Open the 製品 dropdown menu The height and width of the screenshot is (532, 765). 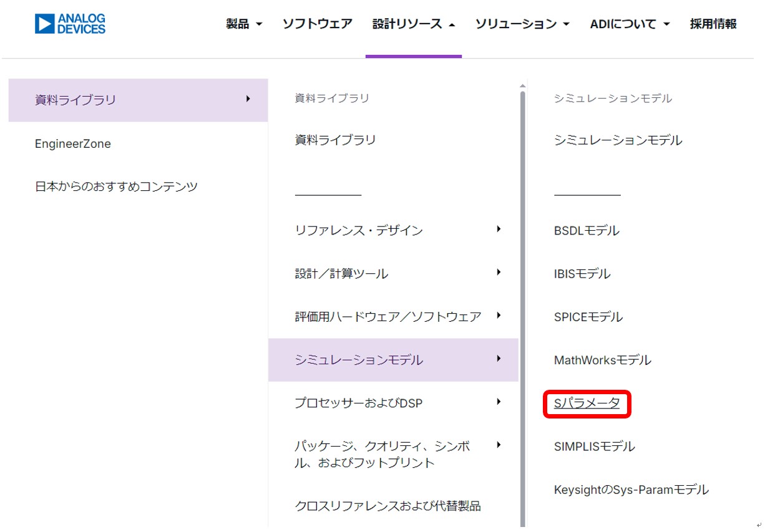244,24
